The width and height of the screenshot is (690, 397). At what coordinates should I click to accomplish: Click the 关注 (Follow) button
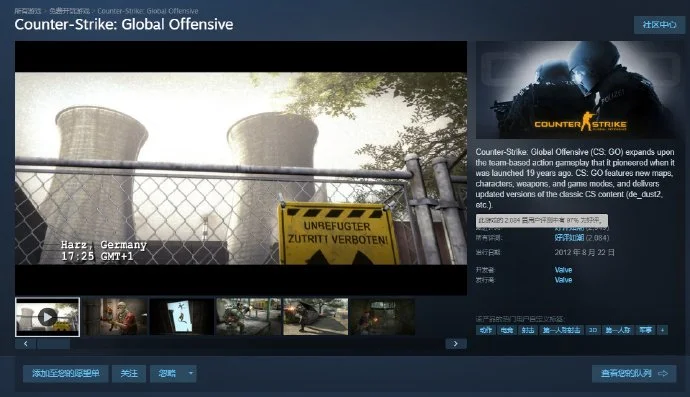[x=129, y=374]
